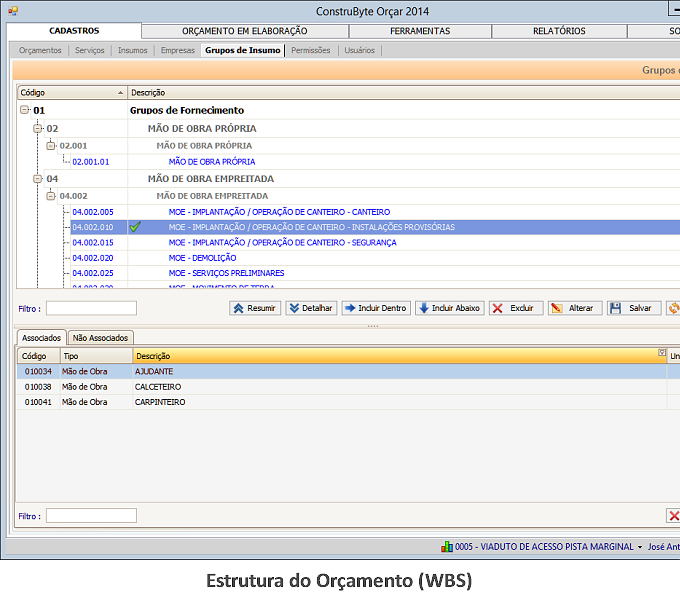Image resolution: width=680 pixels, height=600 pixels.
Task: Collapse the 04 tree node
Action: [x=38, y=179]
